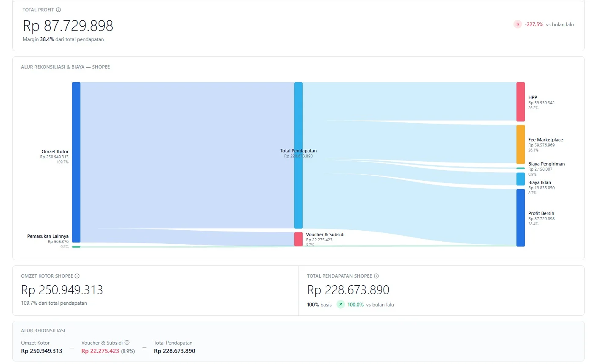Image resolution: width=599 pixels, height=364 pixels.
Task: Click the Biaya Pengiriman chart label
Action: click(x=547, y=164)
